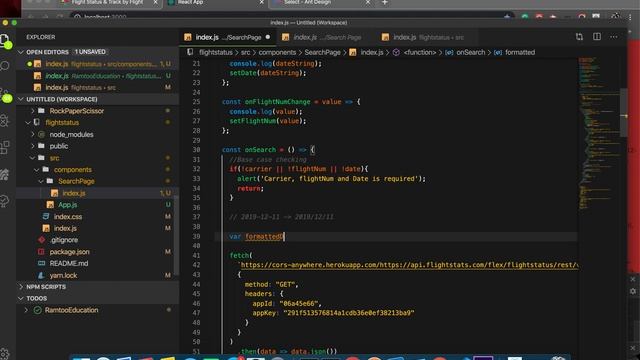This screenshot has width=640, height=360.
Task: Switch to the Select - Ant Design browser tab
Action: click(x=321, y=3)
